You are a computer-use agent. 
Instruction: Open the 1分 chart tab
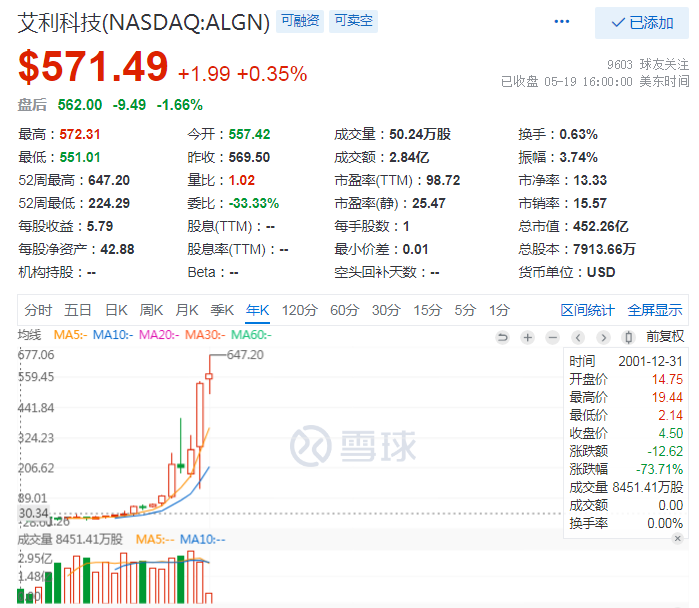point(499,310)
